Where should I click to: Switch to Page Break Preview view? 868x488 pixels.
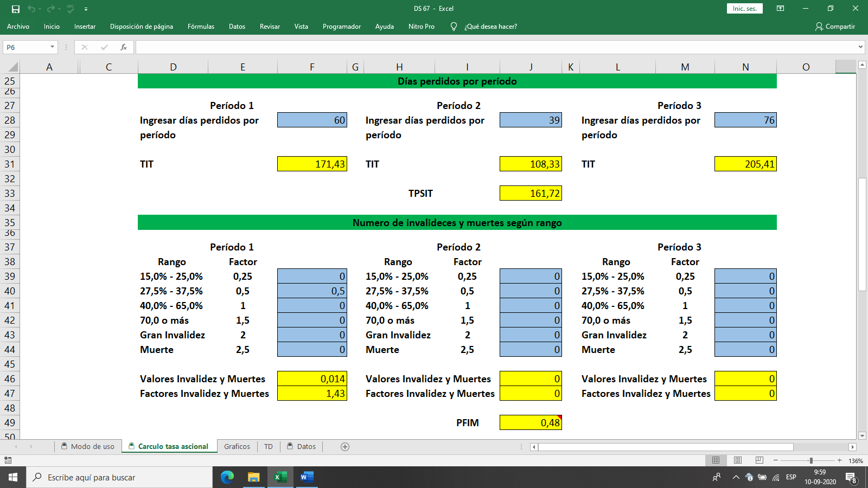pos(759,460)
